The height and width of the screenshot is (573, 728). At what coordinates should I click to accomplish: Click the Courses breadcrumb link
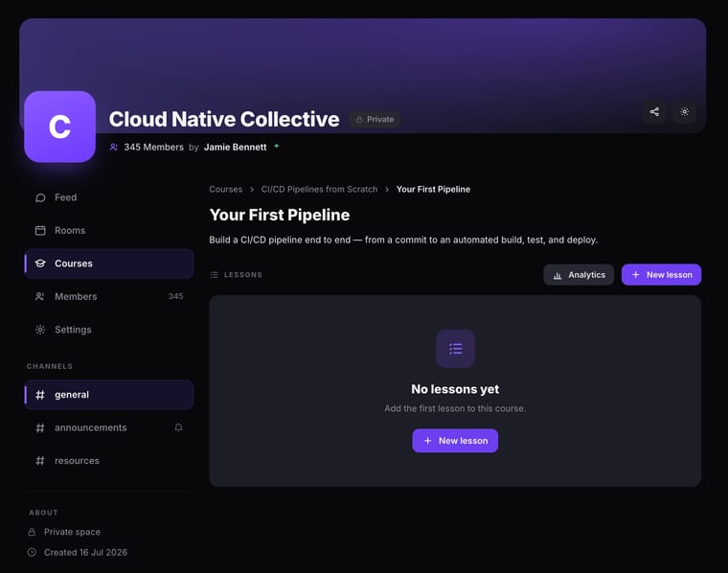coord(226,190)
